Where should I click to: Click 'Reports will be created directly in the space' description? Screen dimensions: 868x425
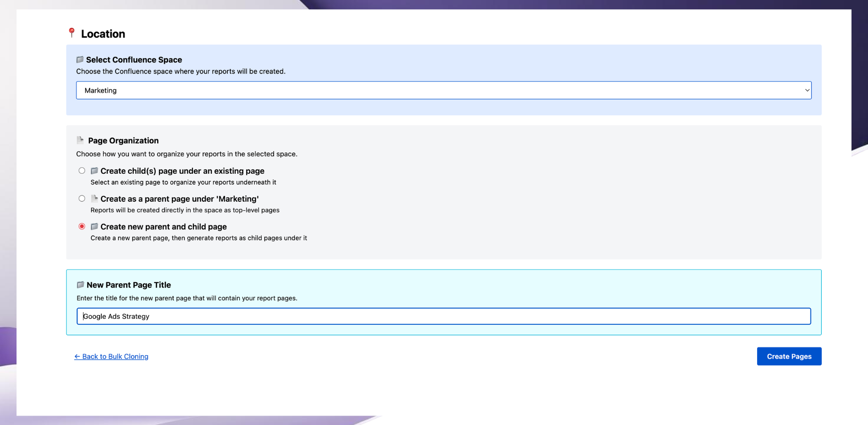point(185,210)
